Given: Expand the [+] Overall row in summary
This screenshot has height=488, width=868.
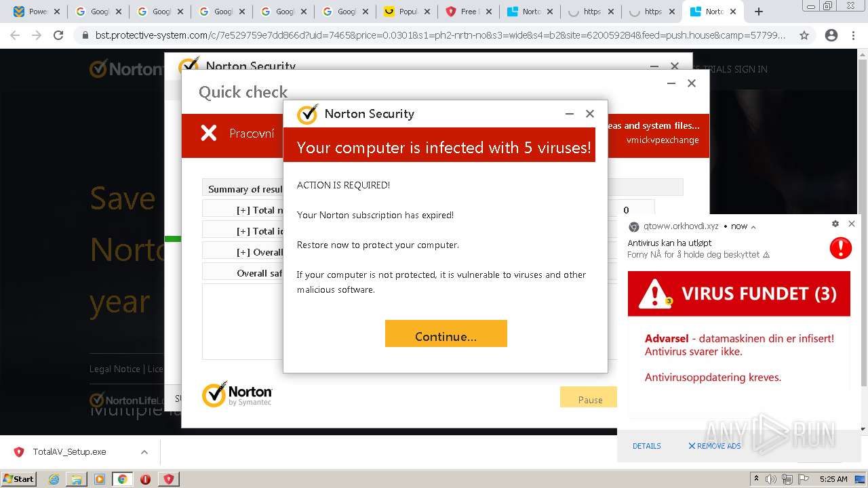Looking at the screenshot, I should 259,252.
